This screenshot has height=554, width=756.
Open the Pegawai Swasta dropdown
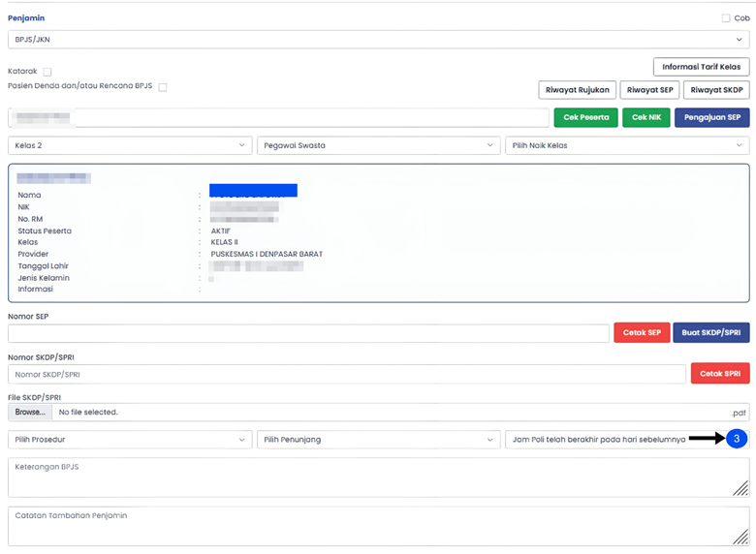pos(378,145)
